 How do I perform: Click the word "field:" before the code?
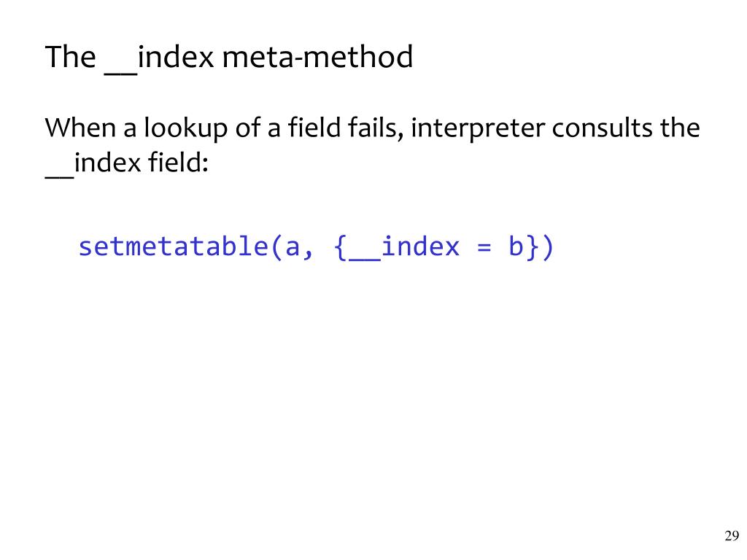coord(178,163)
